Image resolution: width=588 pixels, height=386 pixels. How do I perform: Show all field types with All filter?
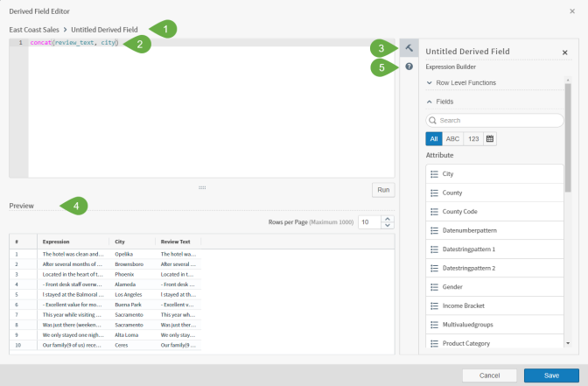coord(433,138)
